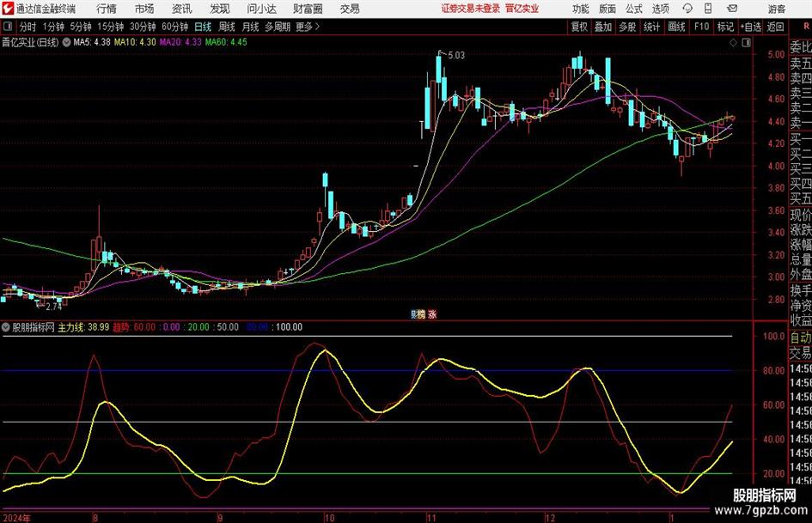Expand the 更多 periods dropdown
This screenshot has height=523, width=812.
[308, 27]
